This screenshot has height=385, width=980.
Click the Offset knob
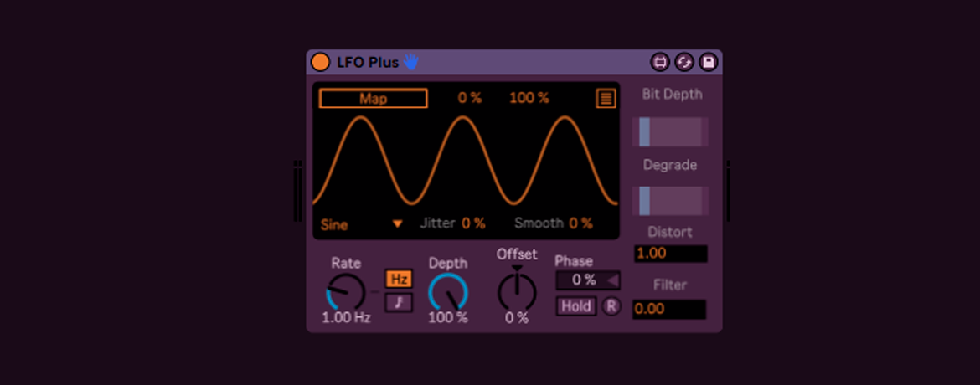pyautogui.click(x=517, y=292)
